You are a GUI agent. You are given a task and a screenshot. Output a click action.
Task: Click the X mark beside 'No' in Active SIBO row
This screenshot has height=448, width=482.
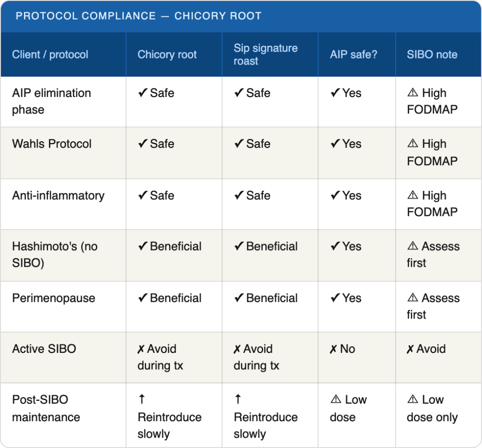(x=333, y=349)
